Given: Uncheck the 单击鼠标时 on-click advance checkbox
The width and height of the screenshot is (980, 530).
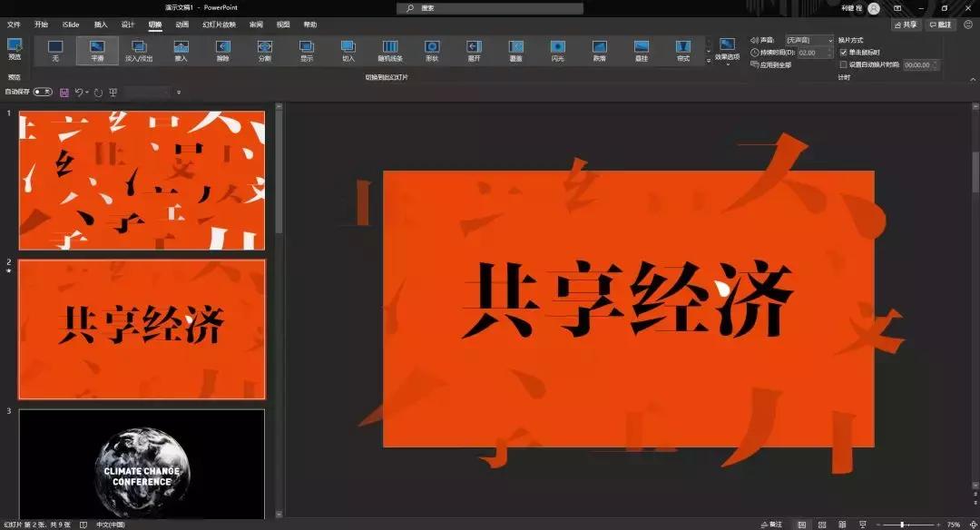Looking at the screenshot, I should coord(843,52).
